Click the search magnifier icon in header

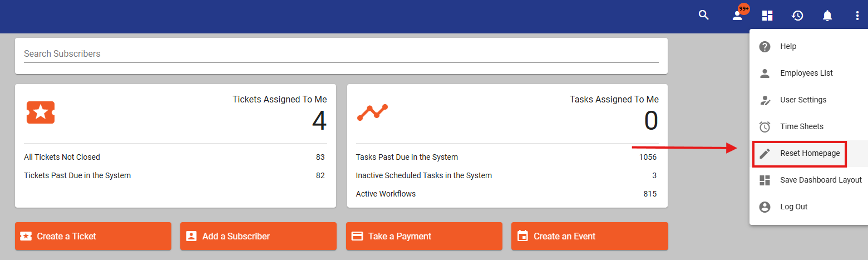704,15
